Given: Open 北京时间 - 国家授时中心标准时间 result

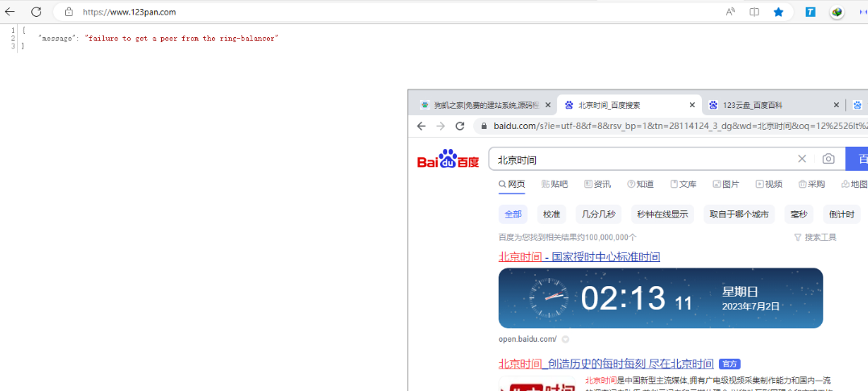Looking at the screenshot, I should coord(579,257).
